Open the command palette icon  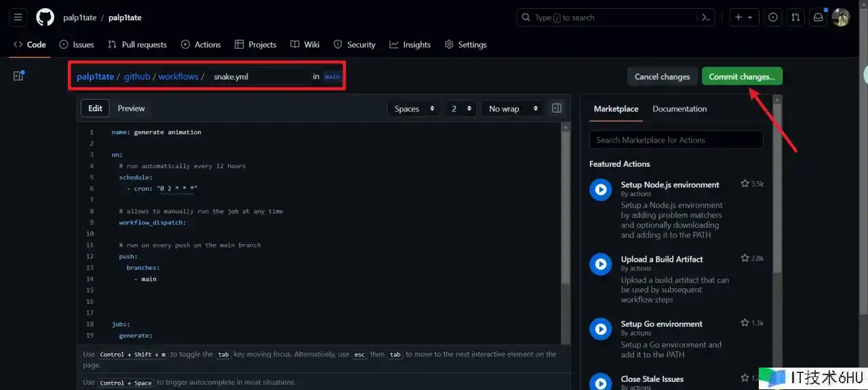point(707,18)
